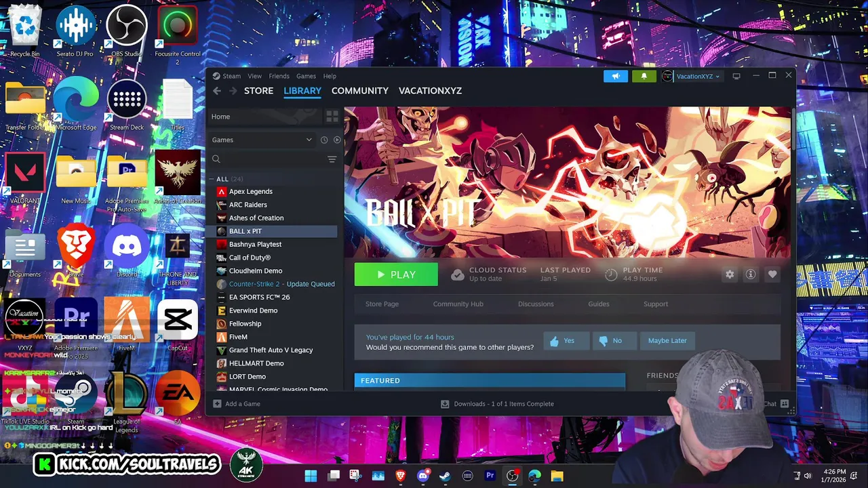
Task: Recommend game with Yes thumbs up
Action: pyautogui.click(x=566, y=341)
